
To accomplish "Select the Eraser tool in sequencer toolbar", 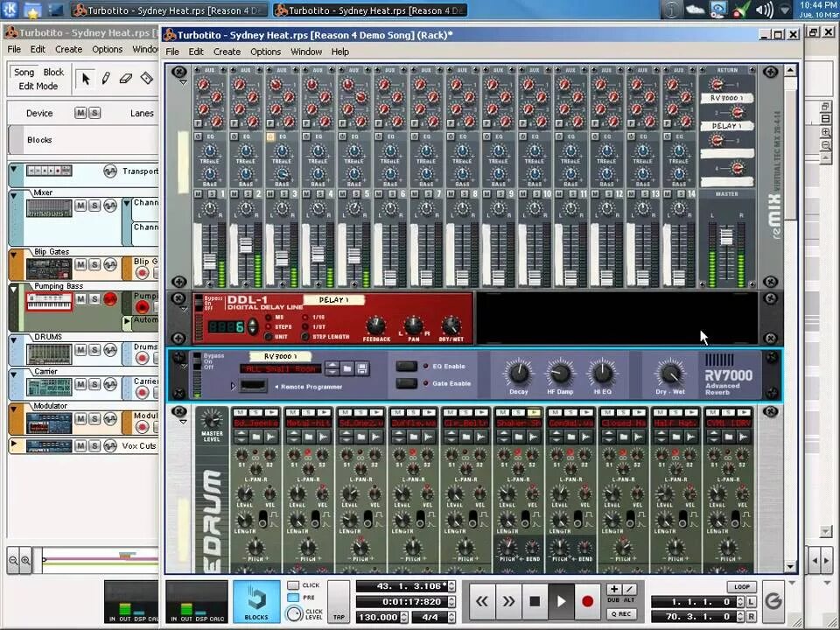I will 126,79.
